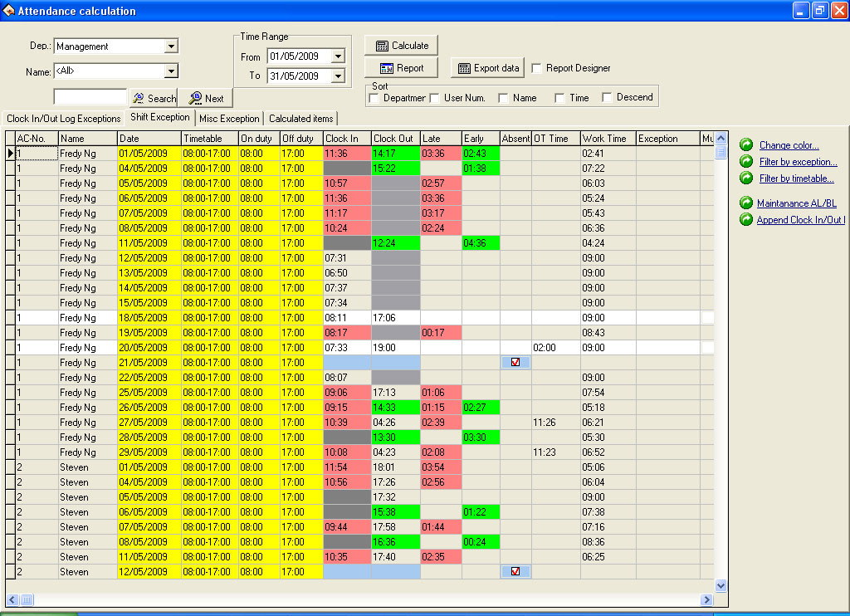Screen dimensions: 850x616
Task: Open the Calculated items tab
Action: coord(300,119)
